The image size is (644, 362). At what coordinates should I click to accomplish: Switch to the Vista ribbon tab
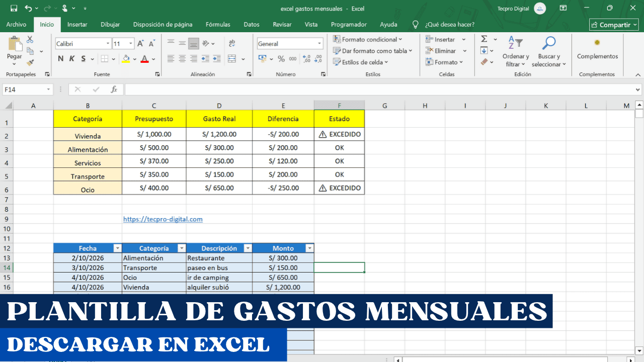[311, 24]
